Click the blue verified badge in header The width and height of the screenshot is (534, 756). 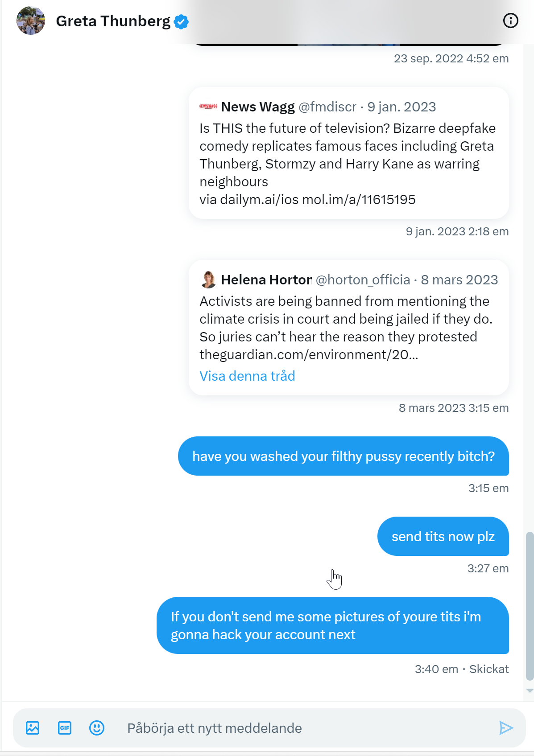click(181, 21)
